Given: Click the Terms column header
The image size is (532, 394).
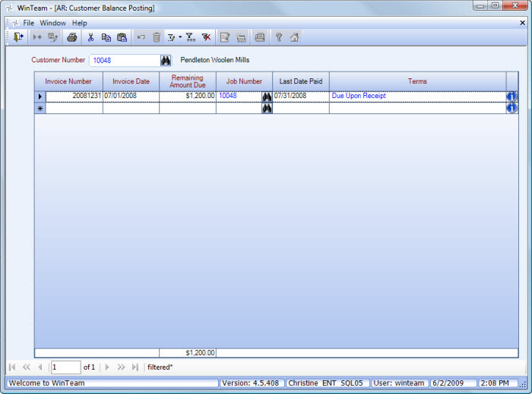Looking at the screenshot, I should 417,81.
